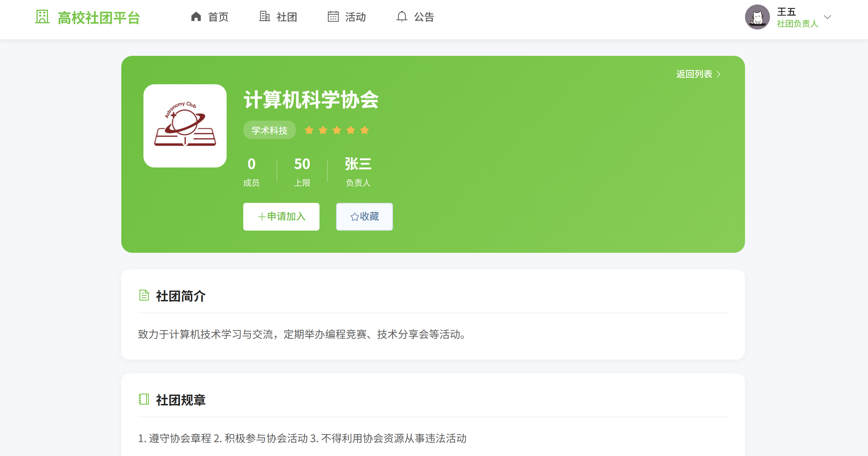
Task: Click the 上限 label
Action: pyautogui.click(x=302, y=183)
